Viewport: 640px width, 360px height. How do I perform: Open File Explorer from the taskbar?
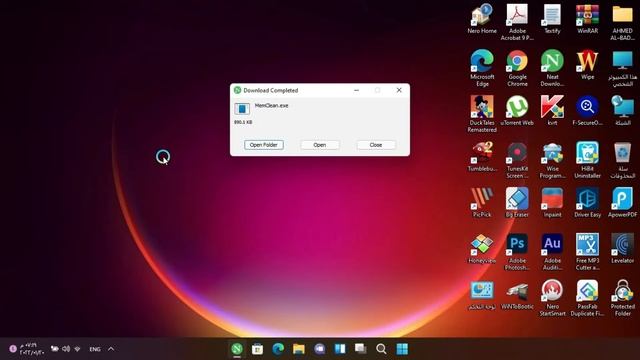[299, 349]
